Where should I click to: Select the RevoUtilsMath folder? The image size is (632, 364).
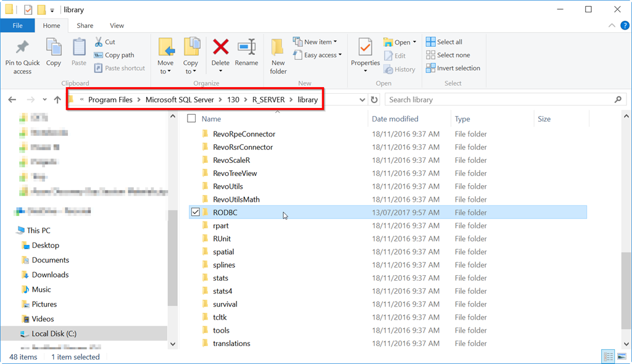236,199
